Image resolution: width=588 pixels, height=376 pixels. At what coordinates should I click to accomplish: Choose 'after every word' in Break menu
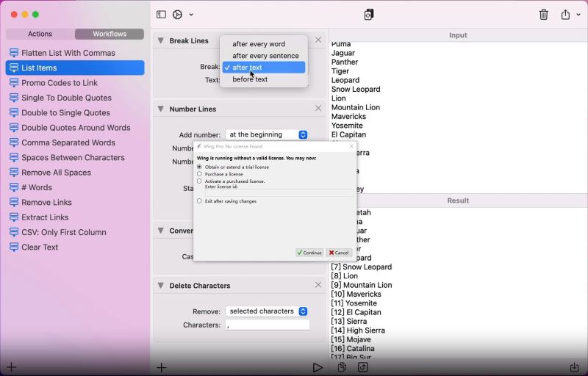[x=264, y=44]
